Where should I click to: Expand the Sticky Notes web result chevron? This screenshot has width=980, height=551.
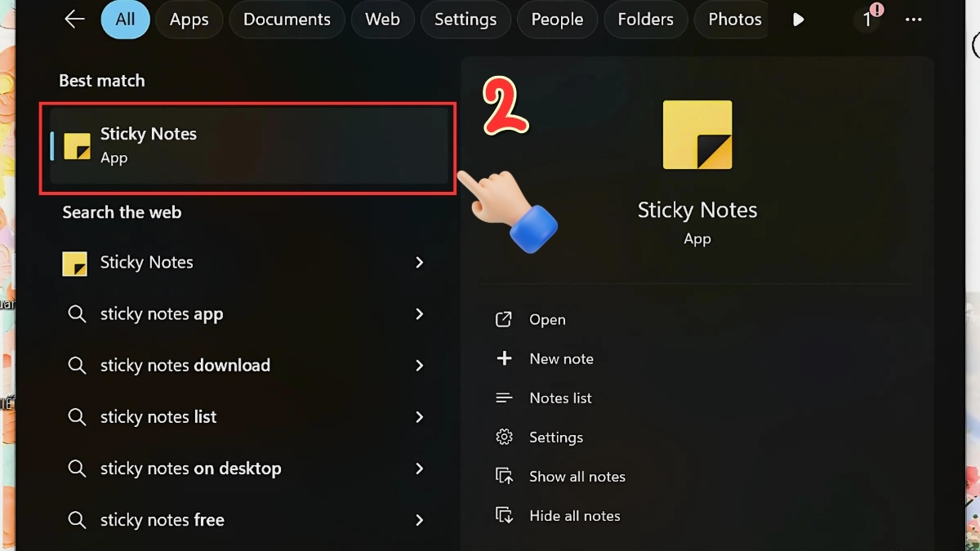[419, 262]
